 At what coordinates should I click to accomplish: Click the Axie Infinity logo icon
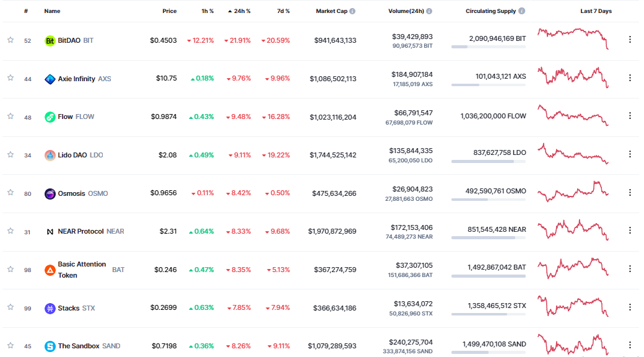50,79
